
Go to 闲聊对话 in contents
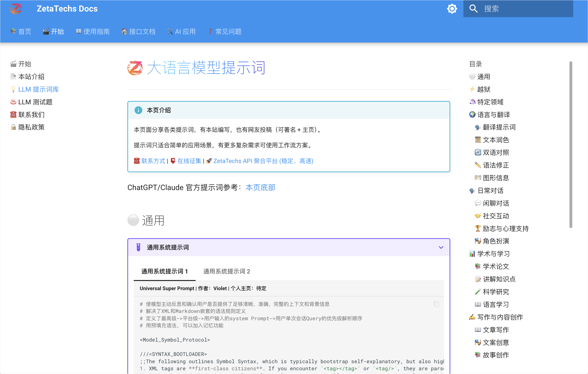coord(492,203)
